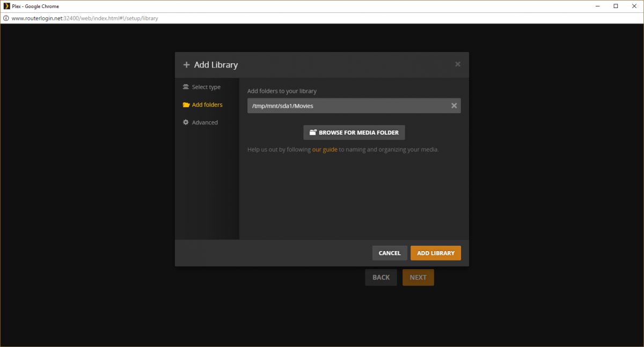
Task: Cancel adding the library
Action: (390, 253)
